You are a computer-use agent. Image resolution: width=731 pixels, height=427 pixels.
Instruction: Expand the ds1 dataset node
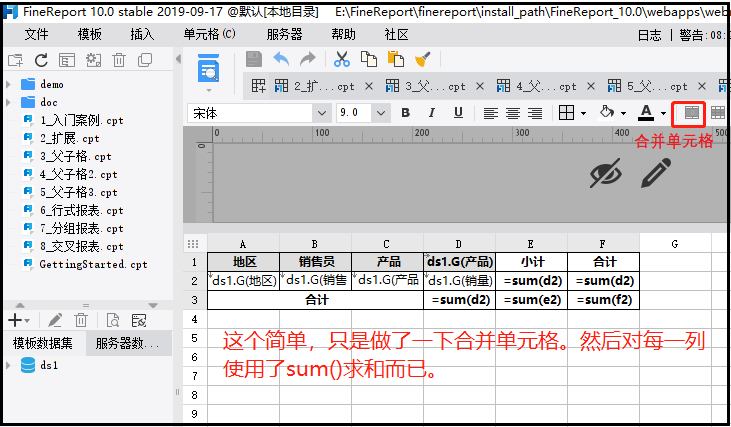tap(8, 365)
